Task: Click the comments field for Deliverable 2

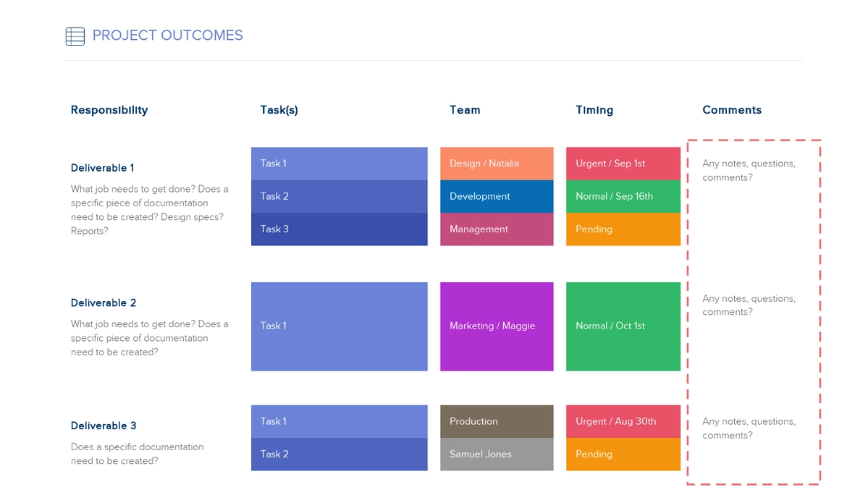Action: [749, 305]
